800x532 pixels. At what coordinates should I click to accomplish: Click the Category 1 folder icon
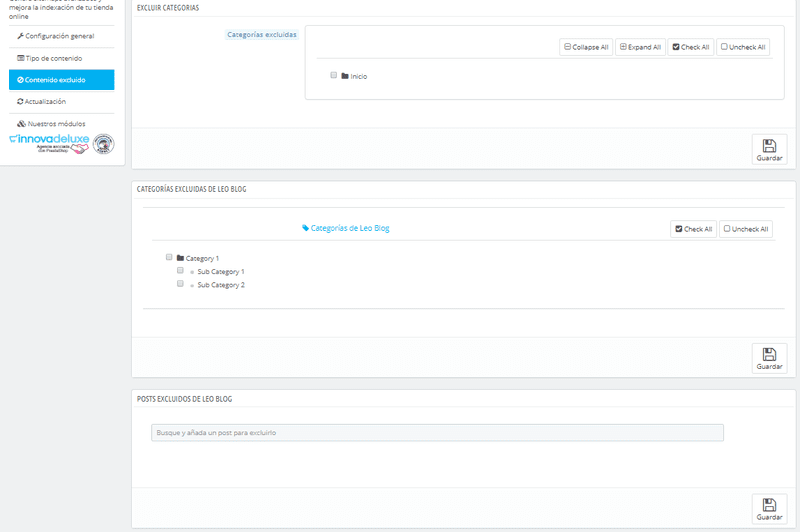(180, 258)
